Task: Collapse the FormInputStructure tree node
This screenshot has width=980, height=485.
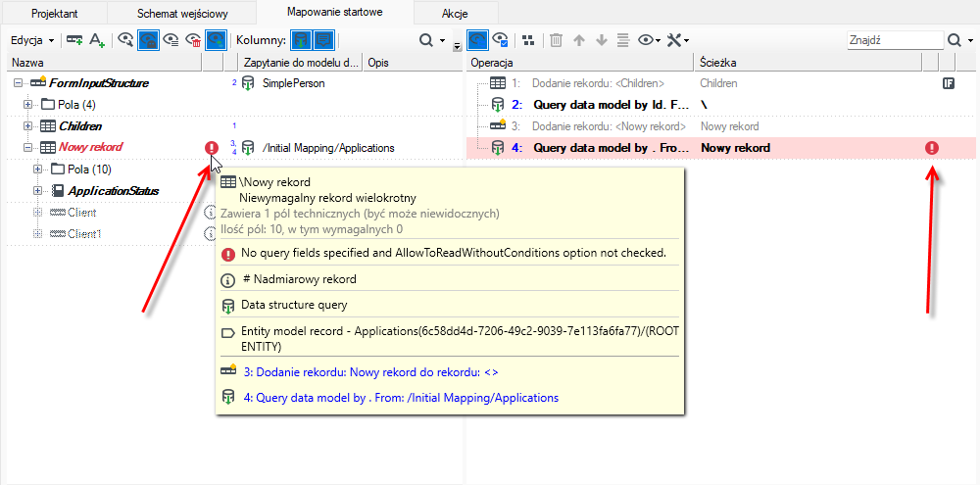Action: click(18, 82)
